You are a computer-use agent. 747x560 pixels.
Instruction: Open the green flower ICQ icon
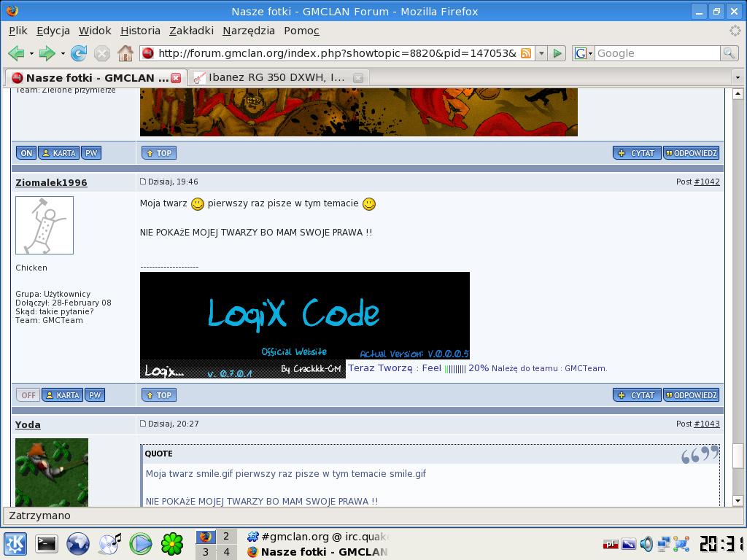[x=172, y=543]
